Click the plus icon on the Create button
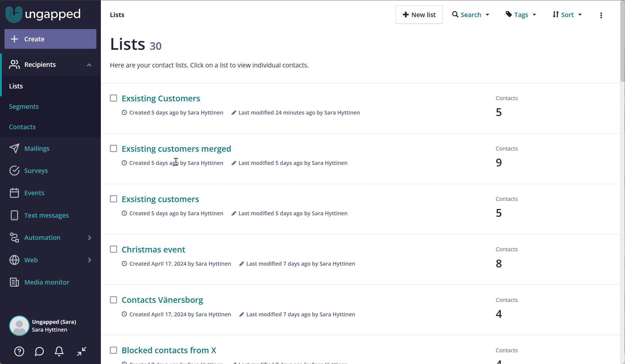Screen dimensions: 625x364 point(14,39)
